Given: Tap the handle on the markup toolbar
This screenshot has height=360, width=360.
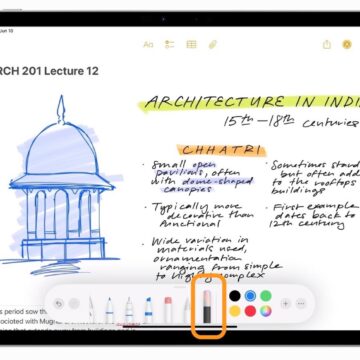Looking at the screenshot, I should (180, 286).
